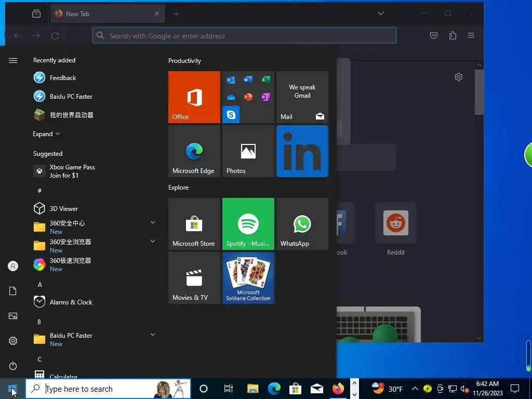This screenshot has width=532, height=399.
Task: Open Mail from the taskbar
Action: (317, 389)
